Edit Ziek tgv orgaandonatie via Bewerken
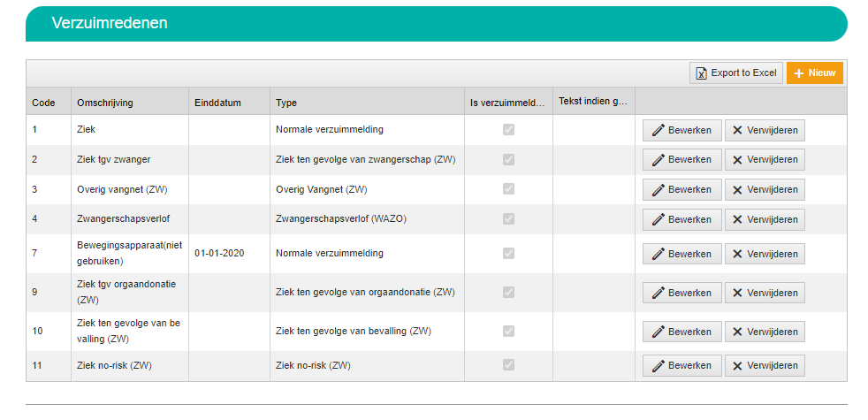This screenshot has width=868, height=420. click(682, 293)
